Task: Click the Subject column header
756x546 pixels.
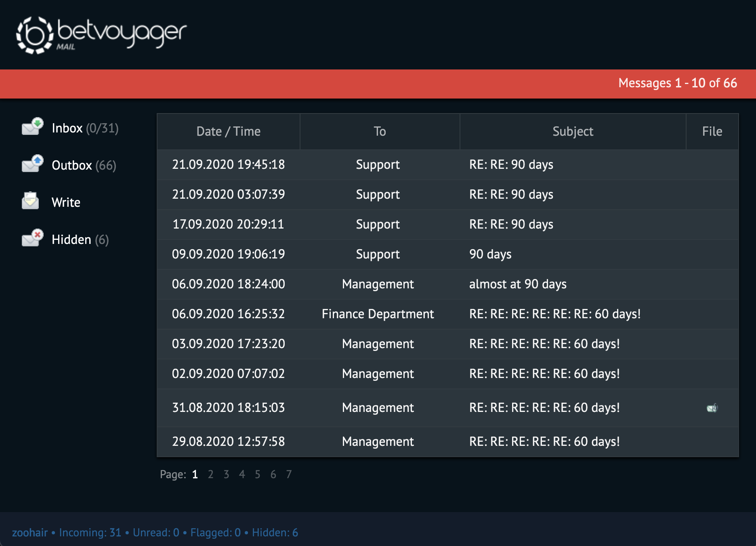Action: tap(573, 132)
